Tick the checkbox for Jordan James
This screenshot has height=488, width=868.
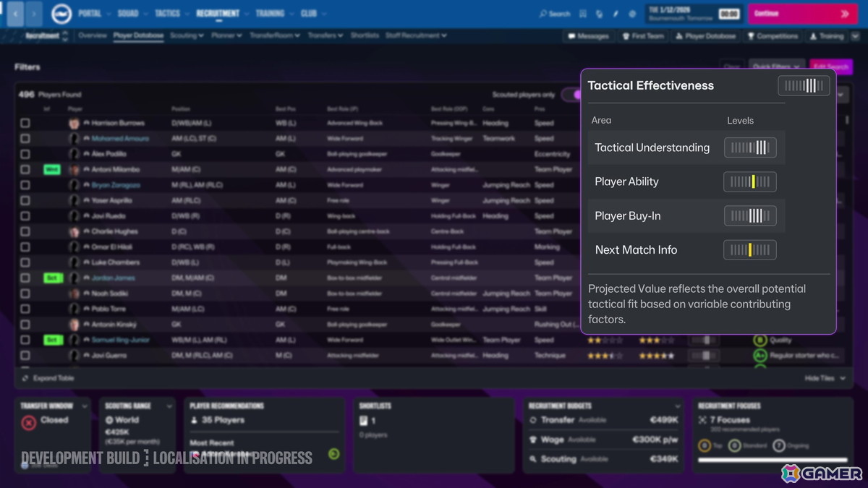25,278
